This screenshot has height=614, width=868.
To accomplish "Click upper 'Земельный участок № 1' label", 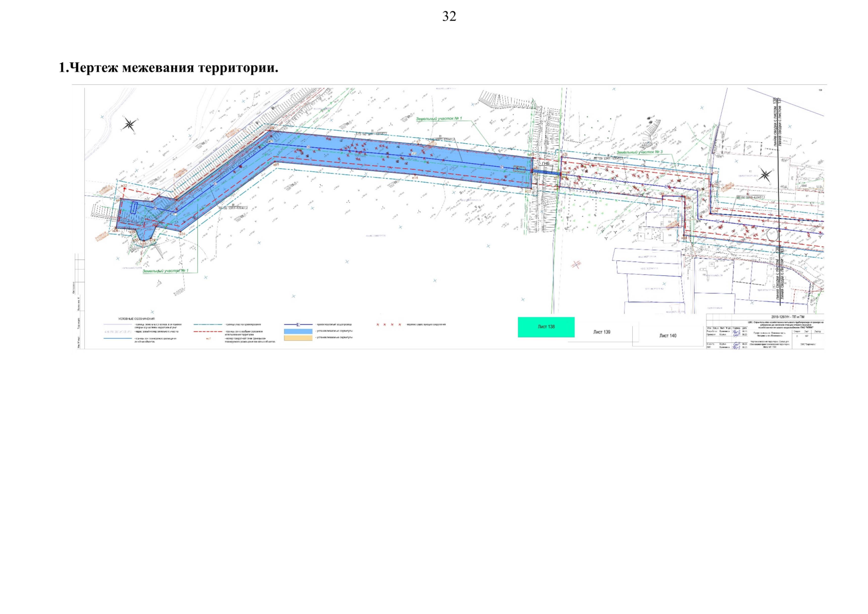I will 438,119.
